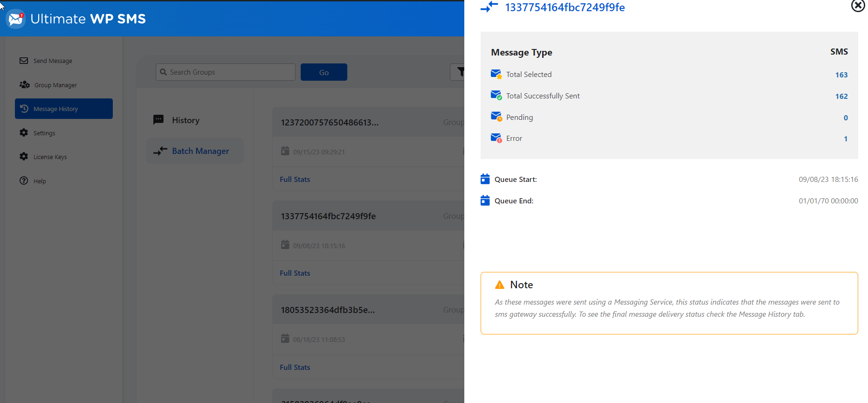Click the Group Manager people icon
868x403 pixels.
(24, 84)
